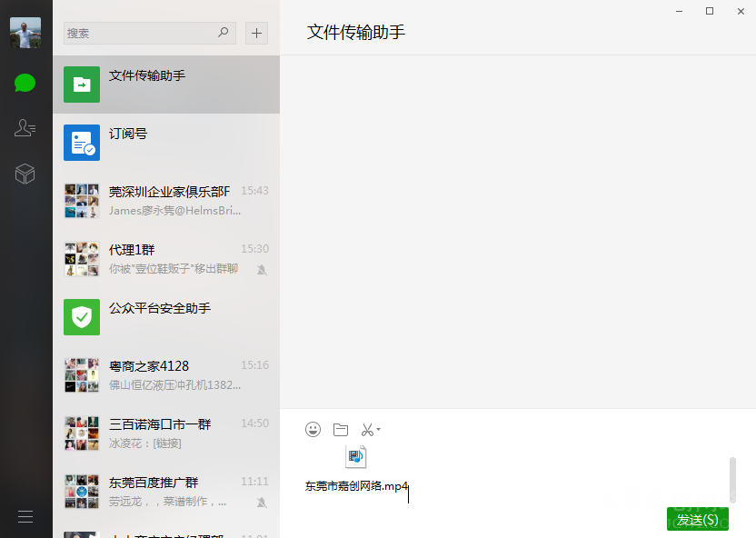Click the 粤商之家4128 group avatar
This screenshot has width=756, height=538.
pos(82,375)
